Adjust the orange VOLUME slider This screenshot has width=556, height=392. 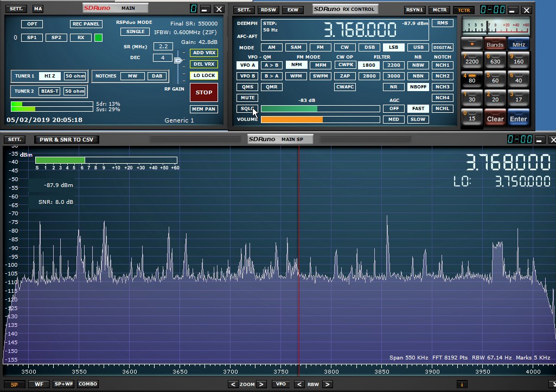click(320, 119)
